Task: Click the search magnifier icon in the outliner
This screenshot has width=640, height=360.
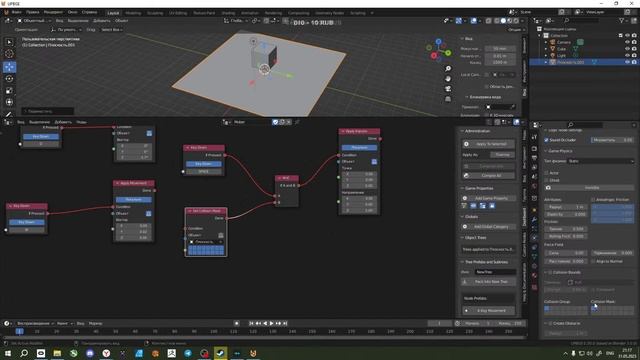Action: 567,20
